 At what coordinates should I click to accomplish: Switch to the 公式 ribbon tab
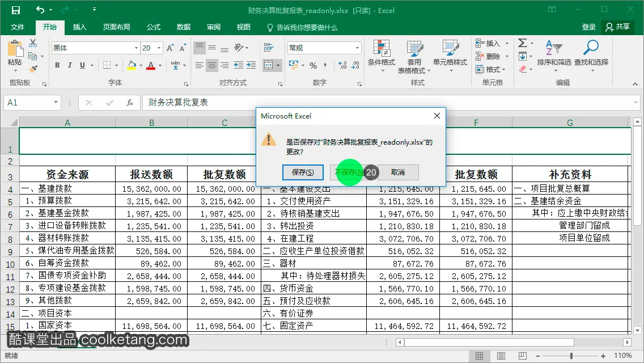point(154,27)
